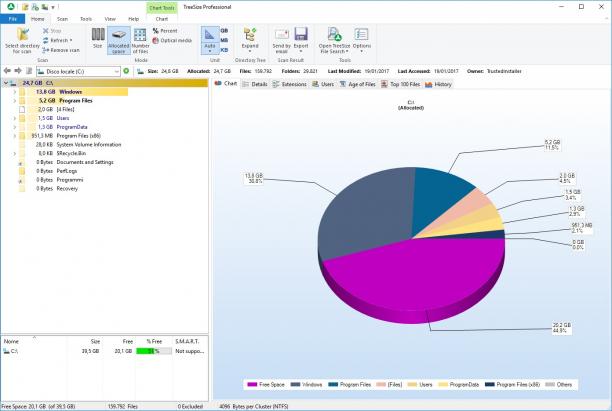Switch to the Scan ribbon tab

pos(62,19)
